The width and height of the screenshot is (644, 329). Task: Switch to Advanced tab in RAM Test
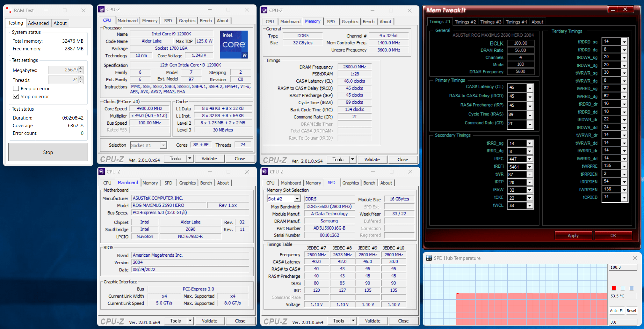tap(38, 23)
